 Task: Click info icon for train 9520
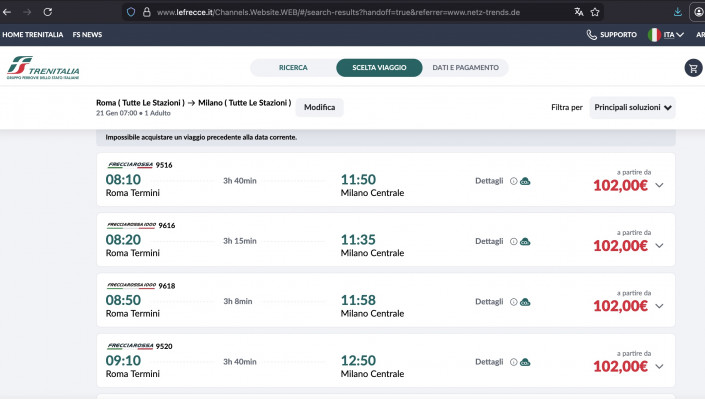(514, 361)
